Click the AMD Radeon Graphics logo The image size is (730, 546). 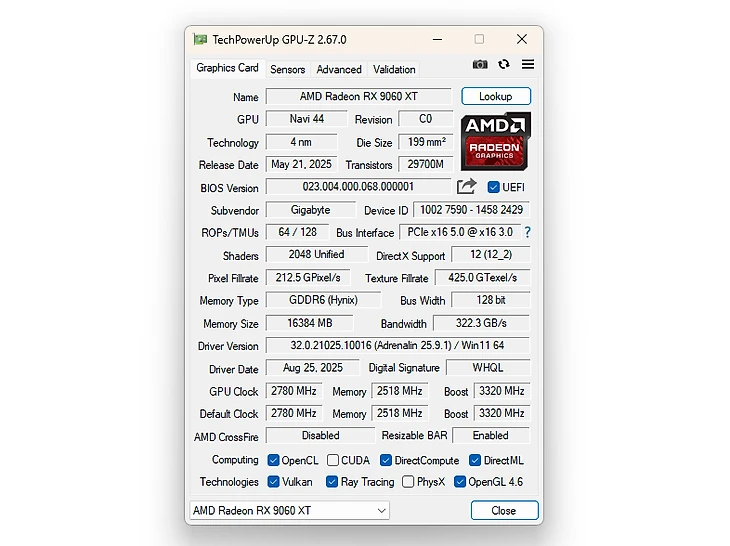tap(495, 141)
